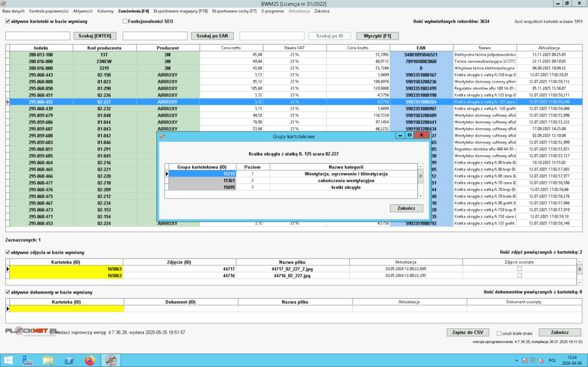Tick 'Zdjęcie usunięte' for 44717_02_227_2.jpg
The image size is (588, 367).
tap(520, 269)
